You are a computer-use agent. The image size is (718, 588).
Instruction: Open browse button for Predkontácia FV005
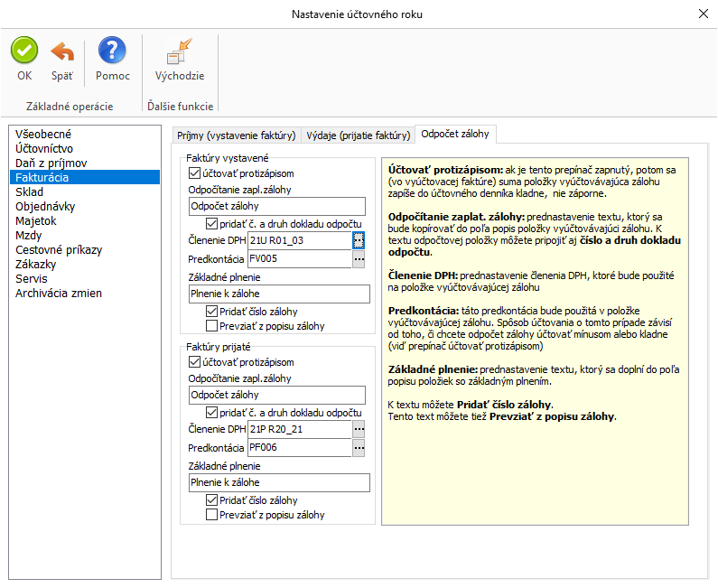click(x=359, y=258)
